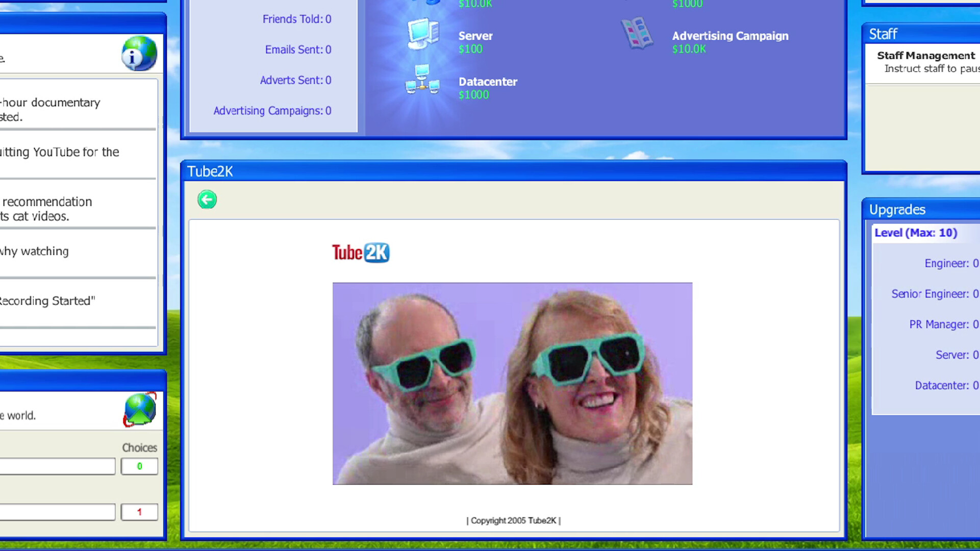Open the couple with sunglasses video thumbnail
The width and height of the screenshot is (980, 551).
tap(512, 384)
